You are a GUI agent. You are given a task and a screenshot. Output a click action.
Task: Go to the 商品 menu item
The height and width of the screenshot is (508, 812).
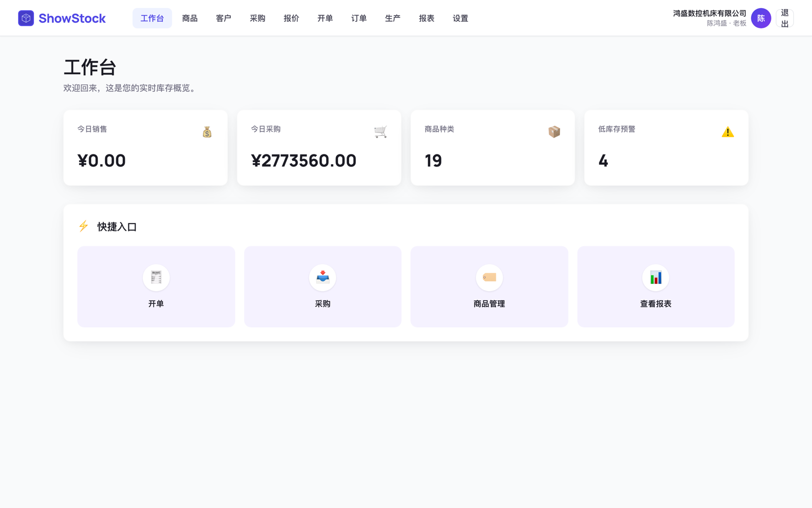pos(190,18)
